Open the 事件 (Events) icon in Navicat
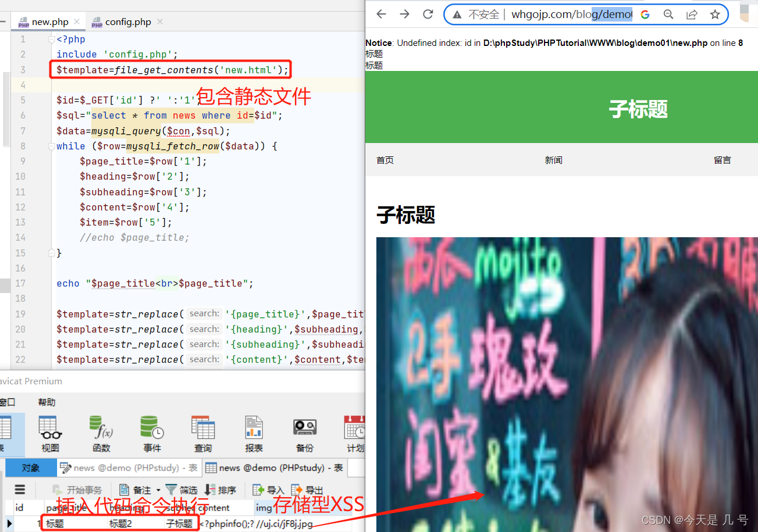 click(152, 434)
